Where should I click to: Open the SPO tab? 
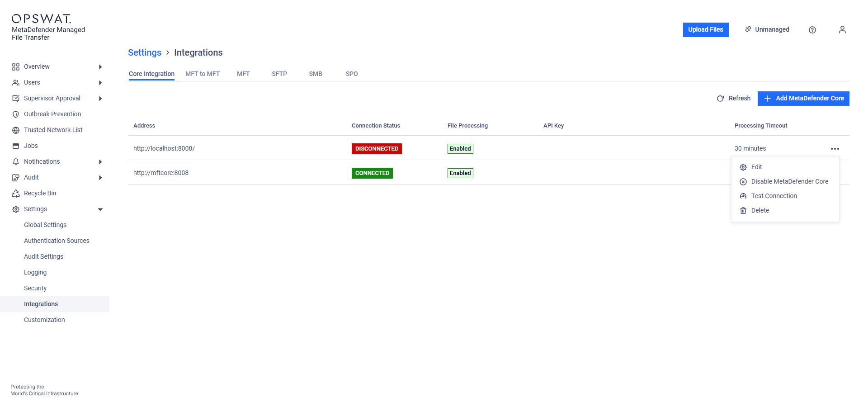pos(352,74)
